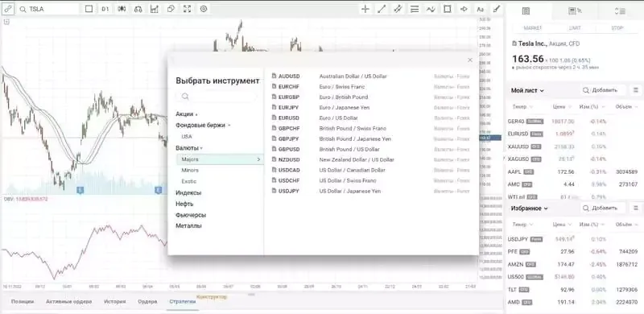Image resolution: width=644 pixels, height=314 pixels.
Task: Select AAPL row in Мой лист
Action: click(x=573, y=171)
